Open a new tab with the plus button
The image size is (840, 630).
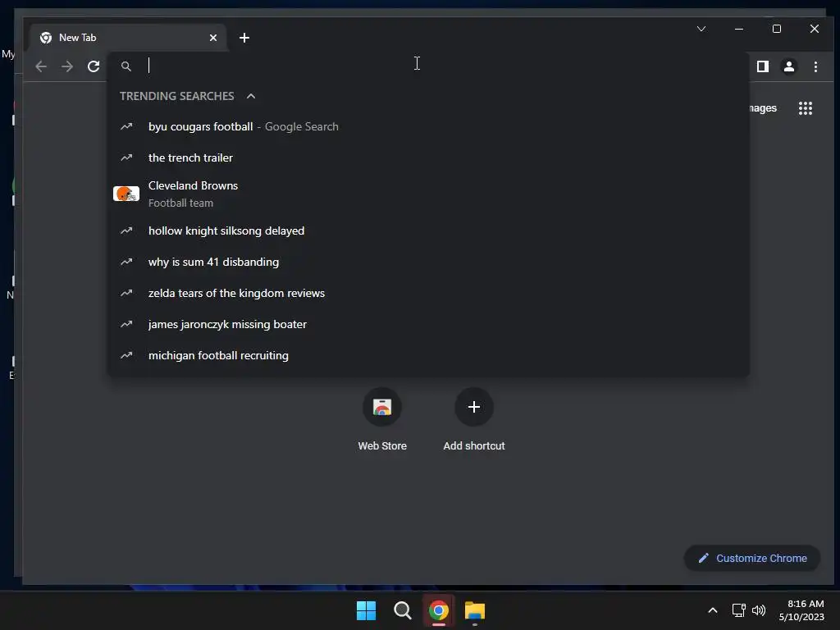point(244,38)
